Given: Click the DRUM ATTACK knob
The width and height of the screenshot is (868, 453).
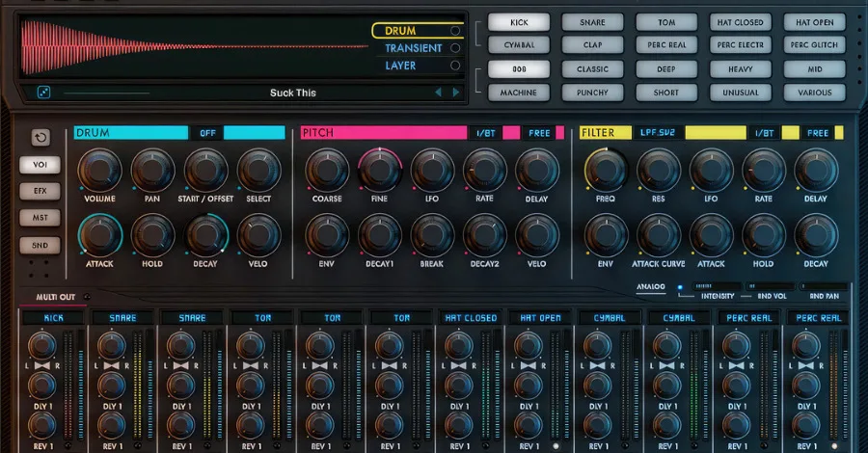Looking at the screenshot, I should click(x=99, y=235).
